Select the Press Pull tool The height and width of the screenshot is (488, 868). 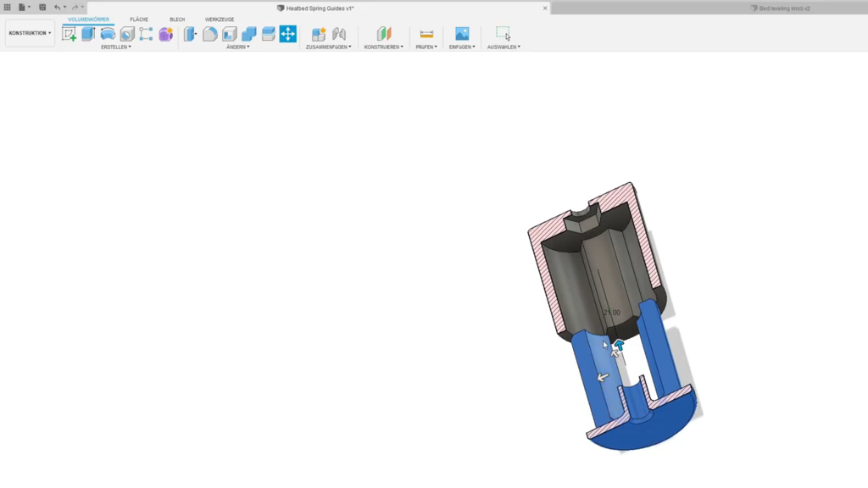(x=191, y=34)
